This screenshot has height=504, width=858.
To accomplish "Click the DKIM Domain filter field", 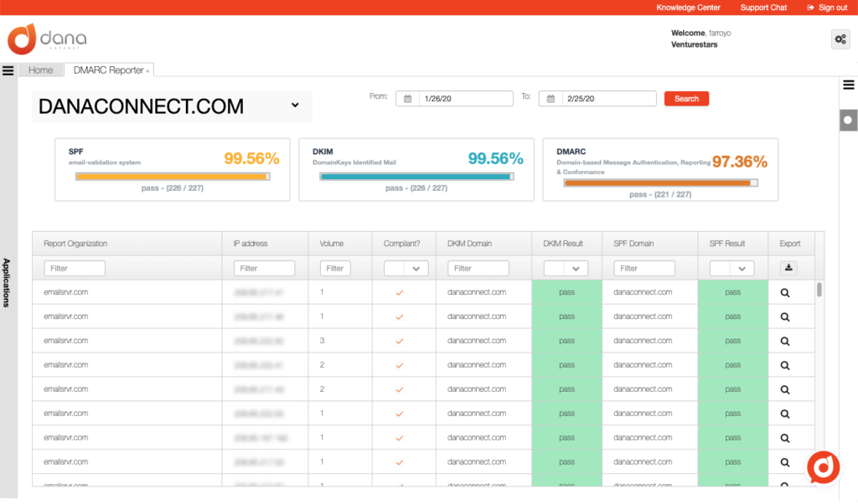I will tap(478, 269).
